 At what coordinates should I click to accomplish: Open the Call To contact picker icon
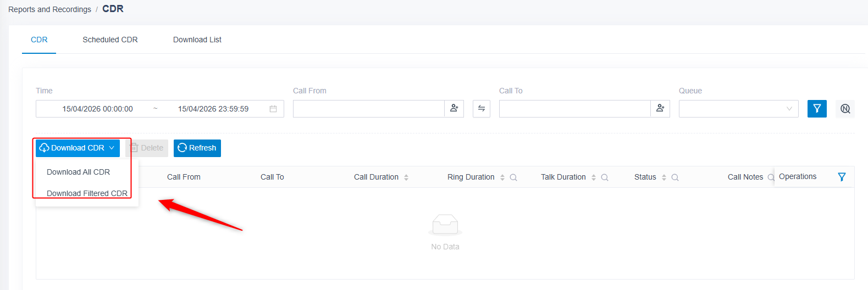(x=660, y=109)
